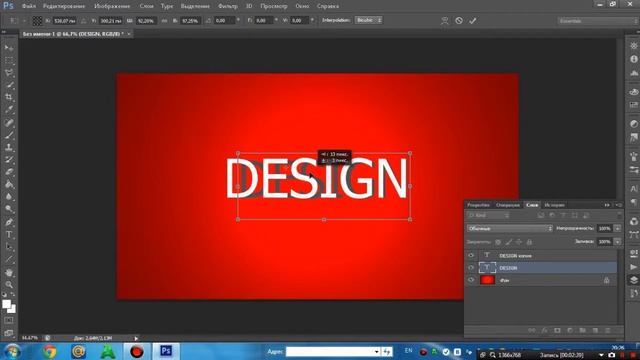Toggle the link width and height icon
The image size is (640, 360).
(x=164, y=20)
